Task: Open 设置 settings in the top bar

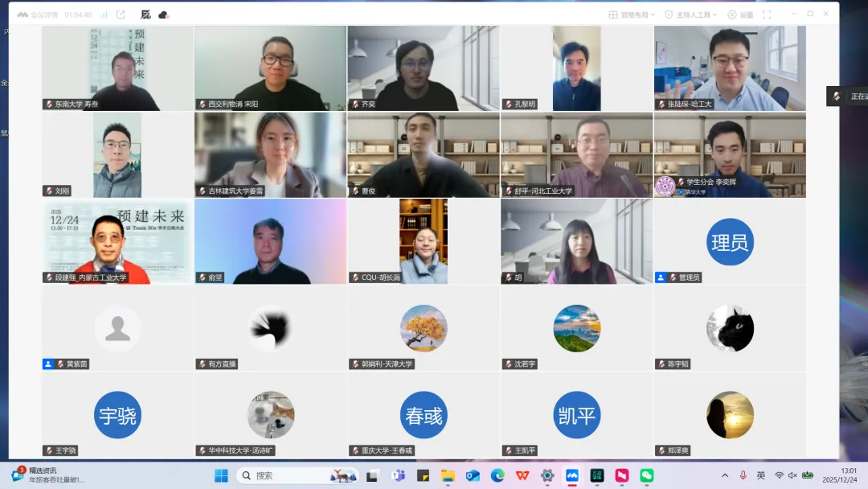Action: [740, 14]
